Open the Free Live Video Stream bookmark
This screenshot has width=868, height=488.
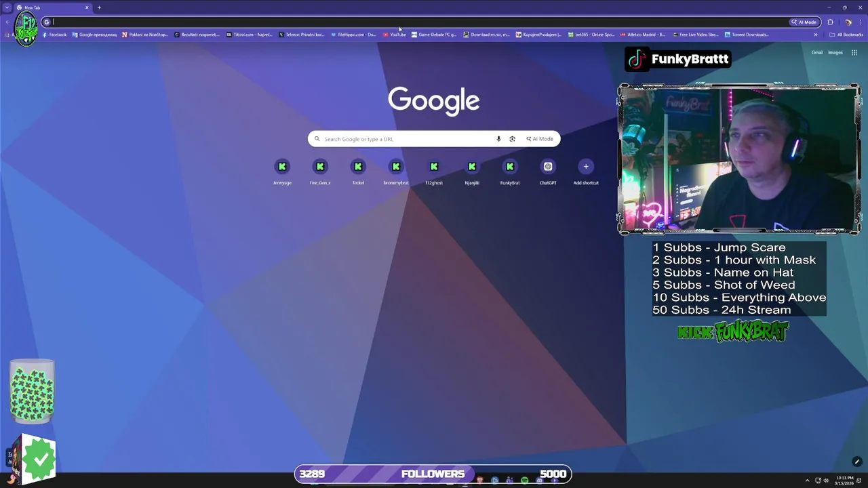point(695,35)
